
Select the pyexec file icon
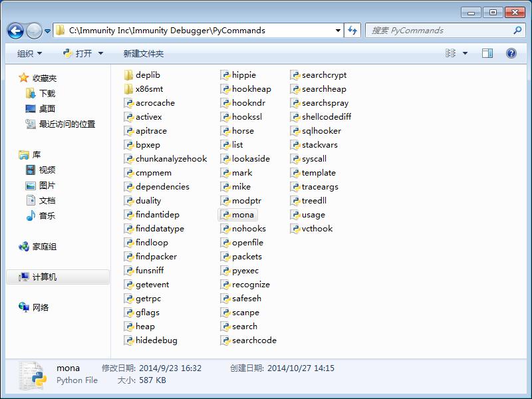pos(225,271)
